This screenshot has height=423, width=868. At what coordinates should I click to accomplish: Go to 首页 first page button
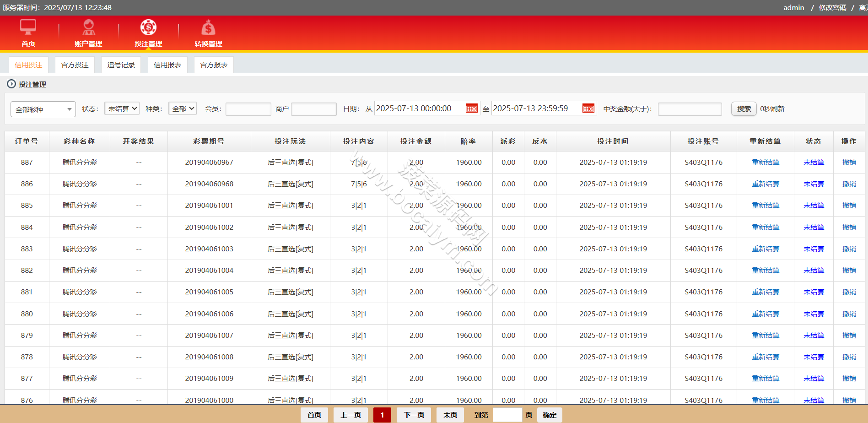(x=314, y=415)
